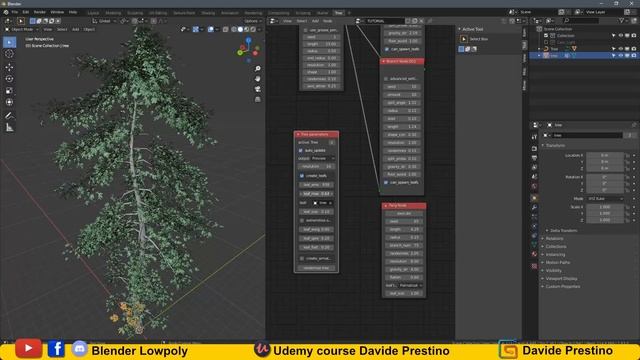This screenshot has width=640, height=360.
Task: Toggle advanced_settings checkbox in Branch Node
Action: (386, 79)
